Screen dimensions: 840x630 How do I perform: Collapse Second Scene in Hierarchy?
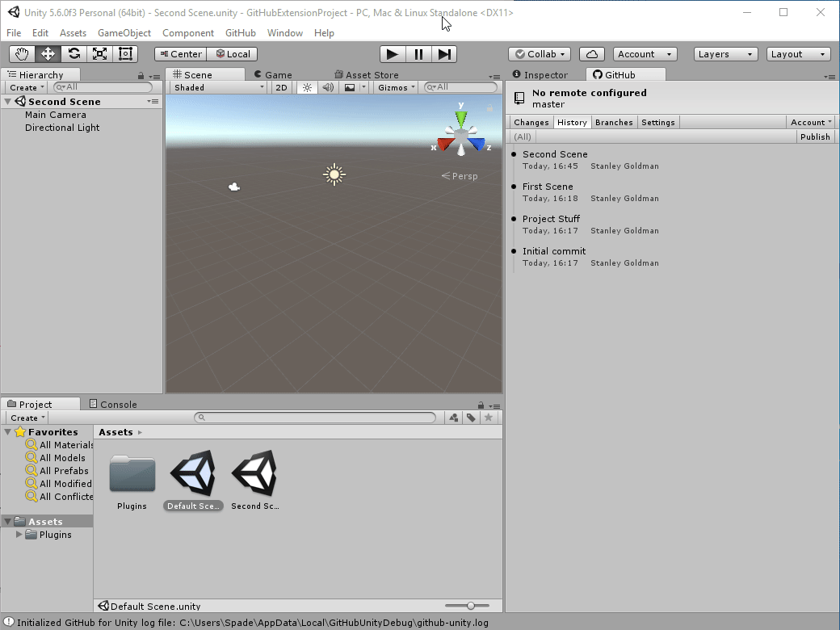point(8,101)
